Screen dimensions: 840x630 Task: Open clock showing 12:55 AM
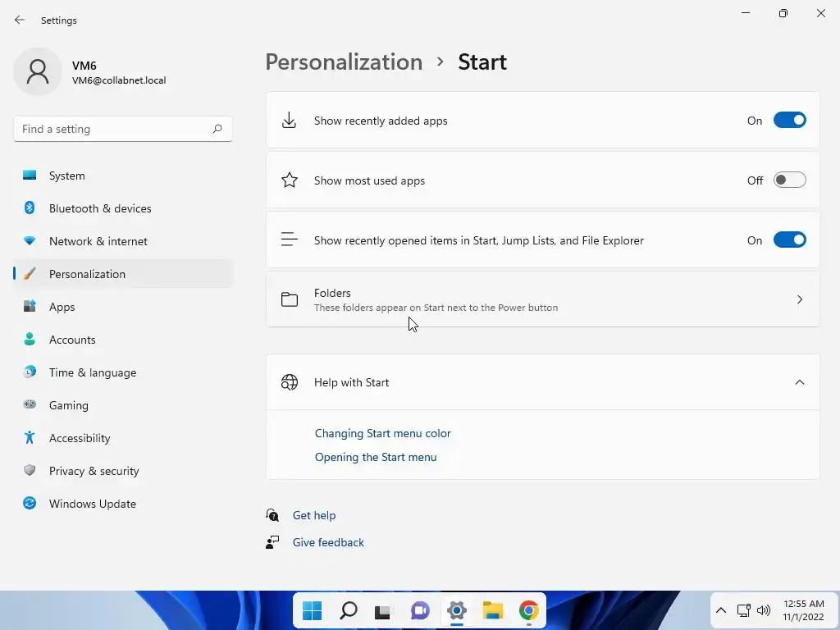point(803,610)
